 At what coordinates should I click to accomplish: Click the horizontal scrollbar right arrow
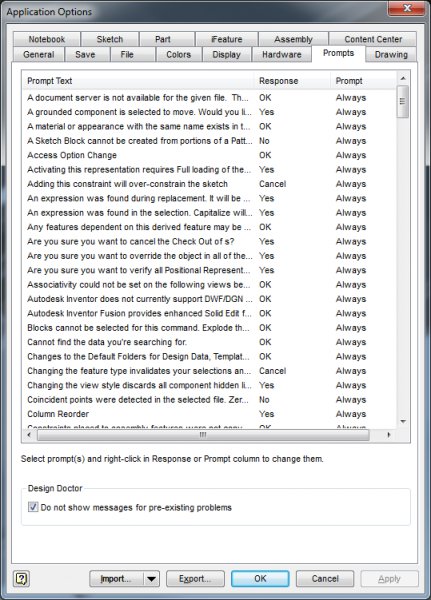[389, 435]
